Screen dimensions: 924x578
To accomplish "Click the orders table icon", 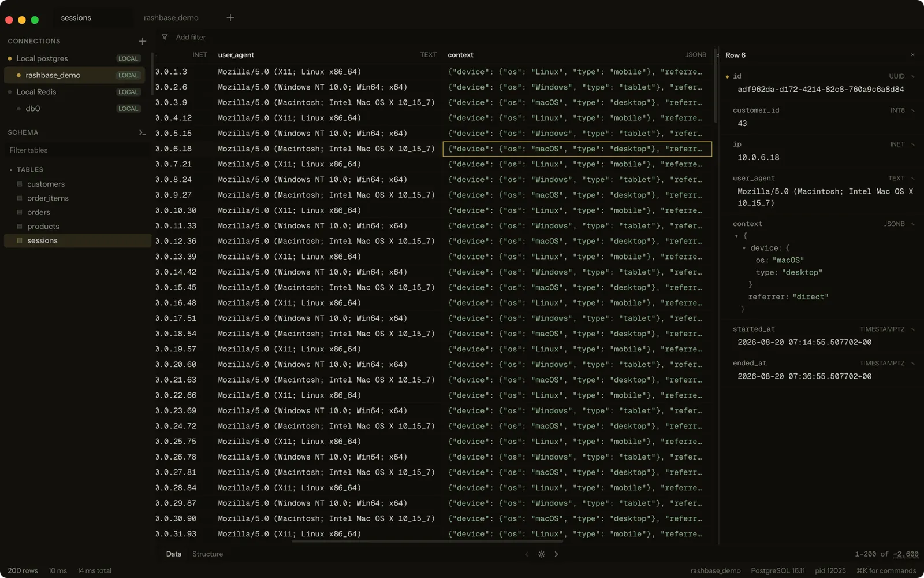I will (20, 212).
